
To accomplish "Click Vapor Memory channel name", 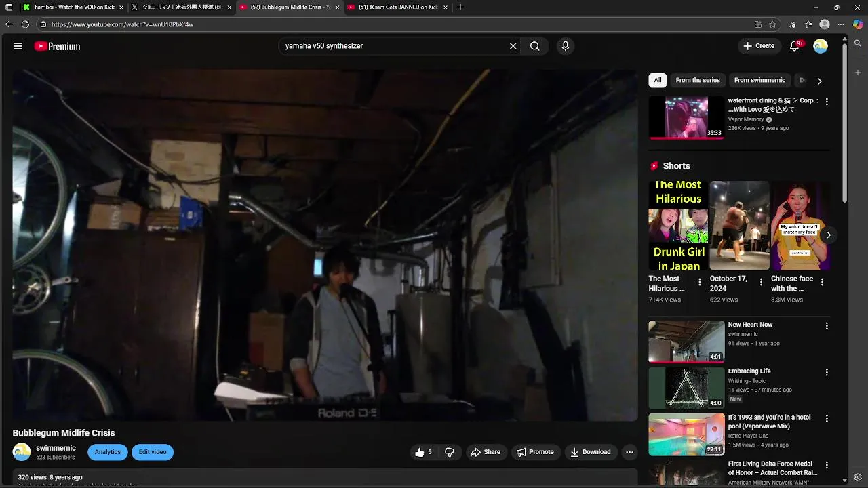I will 746,119.
